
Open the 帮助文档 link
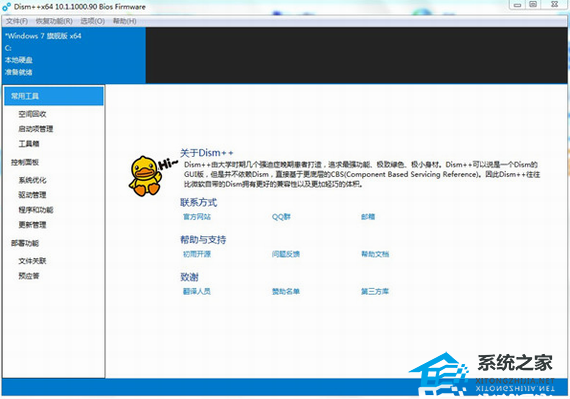[x=375, y=254]
